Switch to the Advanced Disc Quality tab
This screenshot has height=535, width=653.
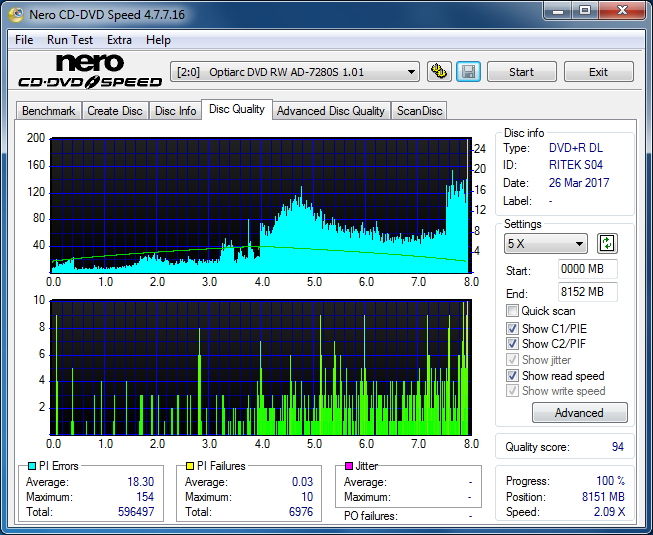point(330,110)
